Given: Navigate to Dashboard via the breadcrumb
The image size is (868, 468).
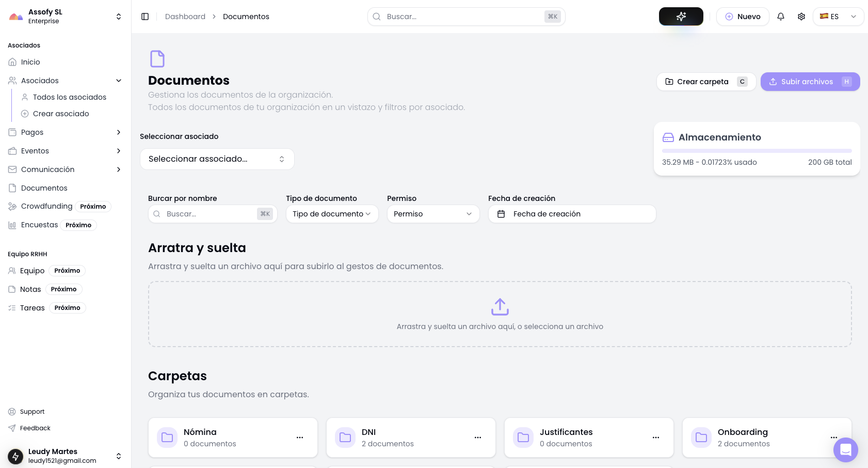Looking at the screenshot, I should 185,16.
